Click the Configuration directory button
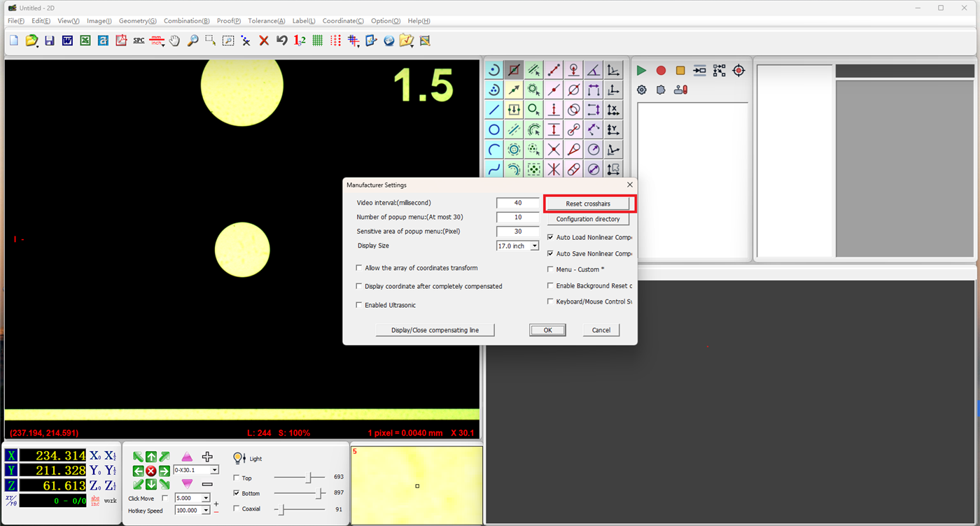 point(588,219)
